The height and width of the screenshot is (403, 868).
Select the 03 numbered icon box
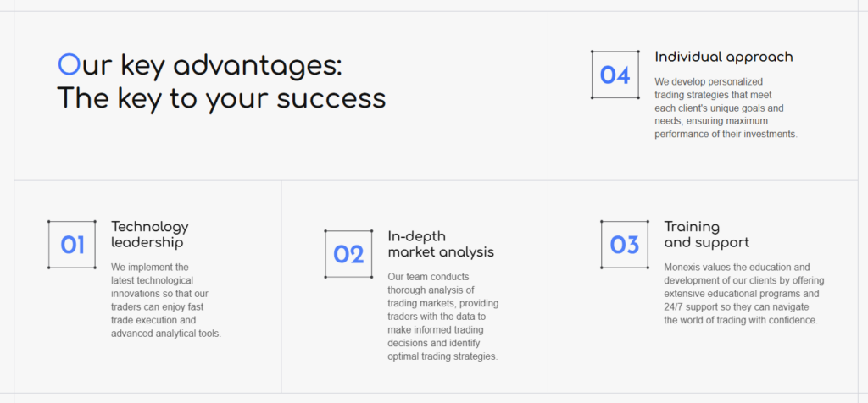pyautogui.click(x=625, y=245)
